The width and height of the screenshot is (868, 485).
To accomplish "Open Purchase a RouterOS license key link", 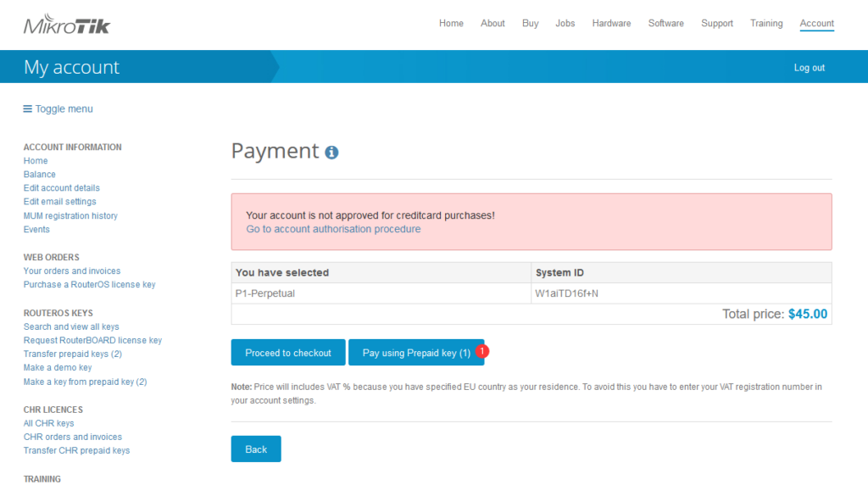I will [x=90, y=285].
